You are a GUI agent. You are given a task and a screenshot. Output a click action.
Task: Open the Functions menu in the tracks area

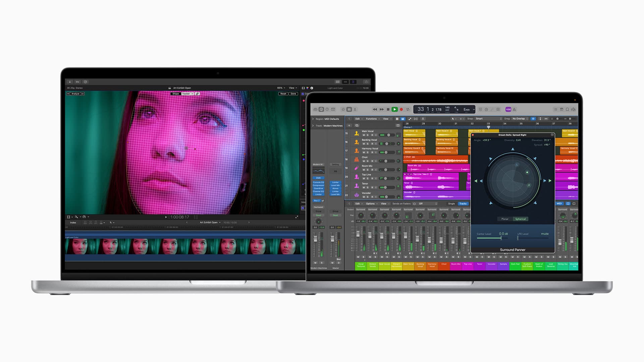(x=371, y=119)
